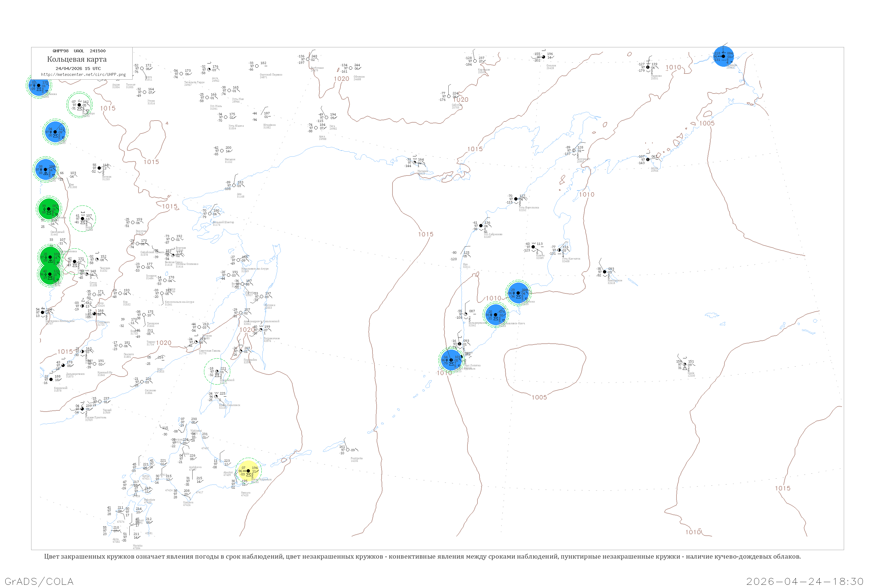882x588 pixels.
Task: Select the dashed-circle Neryungri station marker
Action: (79, 105)
